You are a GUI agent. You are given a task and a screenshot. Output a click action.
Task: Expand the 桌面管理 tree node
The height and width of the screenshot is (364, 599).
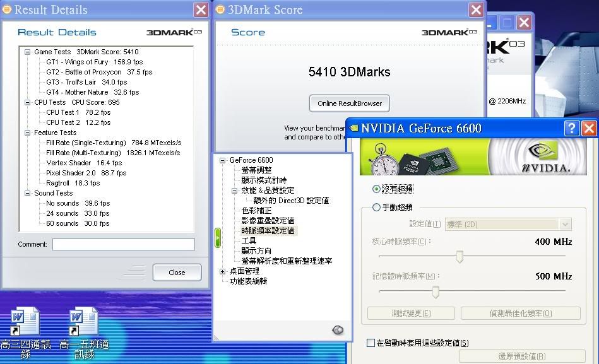click(x=222, y=271)
